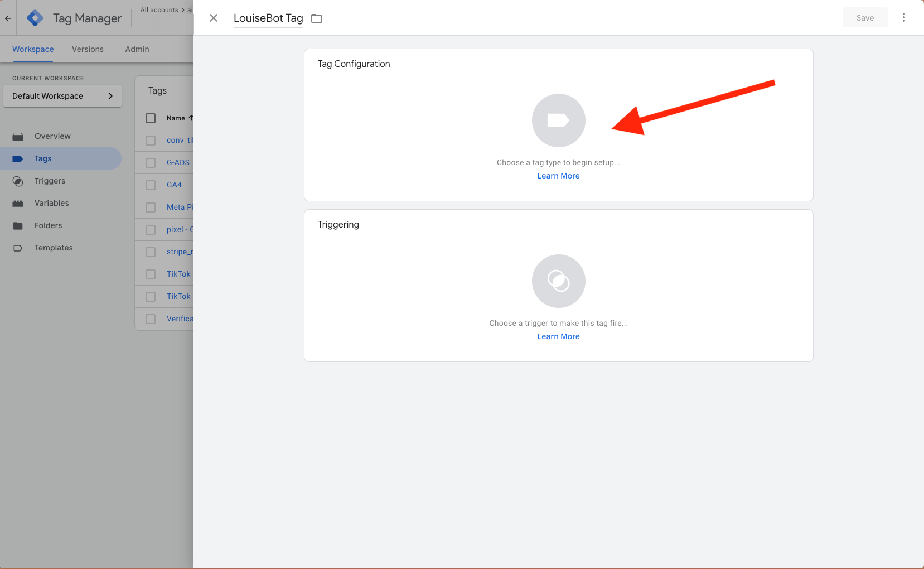Expand the Default Workspace selector
The height and width of the screenshot is (569, 924).
62,96
